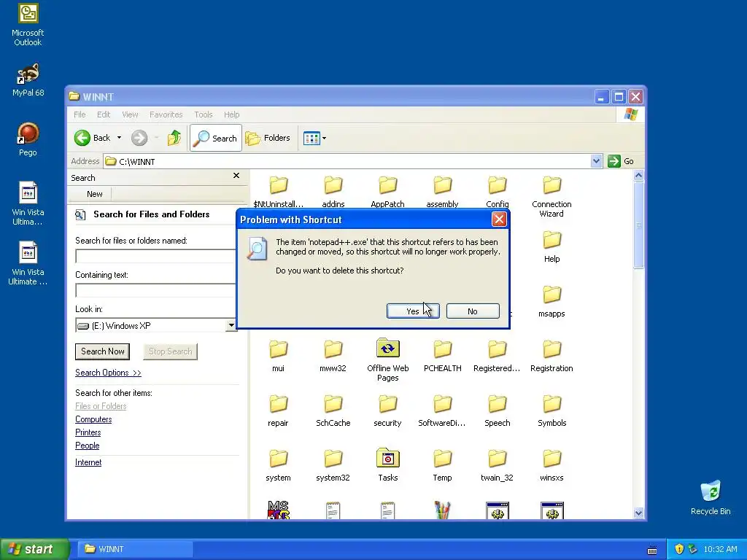Viewport: 747px width, 560px height.
Task: Expand the Address bar dropdown
Action: click(596, 161)
